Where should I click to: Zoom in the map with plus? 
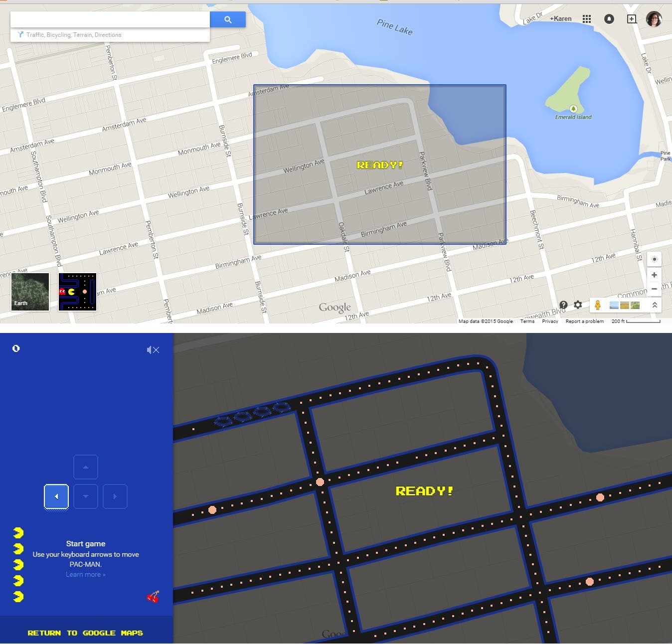tap(654, 275)
